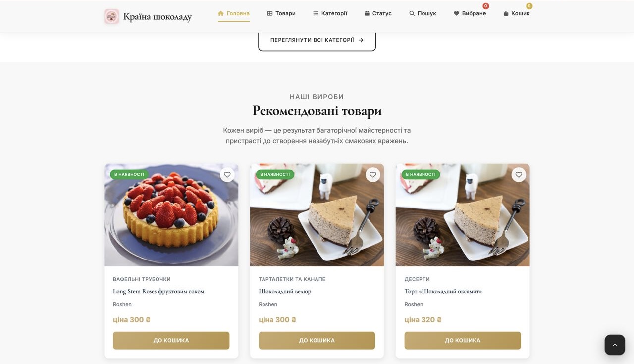The height and width of the screenshot is (364, 634).
Task: Add Торт «Шоколадний оксамит» via ДО КОШИКА
Action: [463, 340]
